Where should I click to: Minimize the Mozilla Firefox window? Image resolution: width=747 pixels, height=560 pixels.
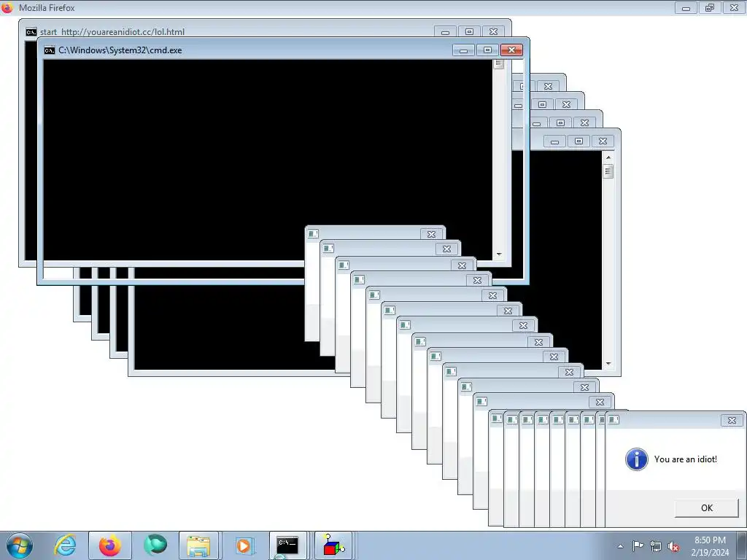(x=686, y=7)
